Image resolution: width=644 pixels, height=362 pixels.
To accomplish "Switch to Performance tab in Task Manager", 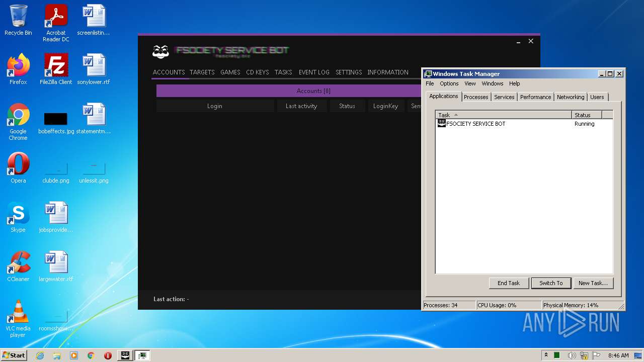I will pyautogui.click(x=536, y=97).
